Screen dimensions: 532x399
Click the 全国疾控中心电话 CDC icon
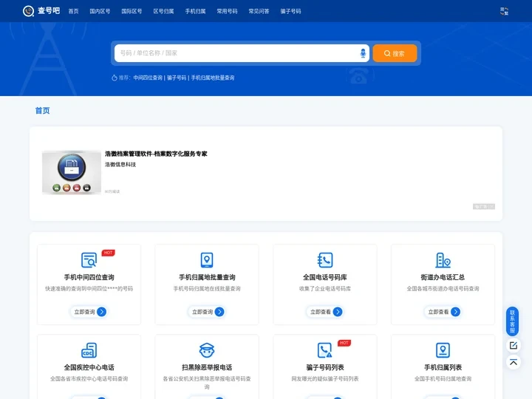tap(89, 350)
